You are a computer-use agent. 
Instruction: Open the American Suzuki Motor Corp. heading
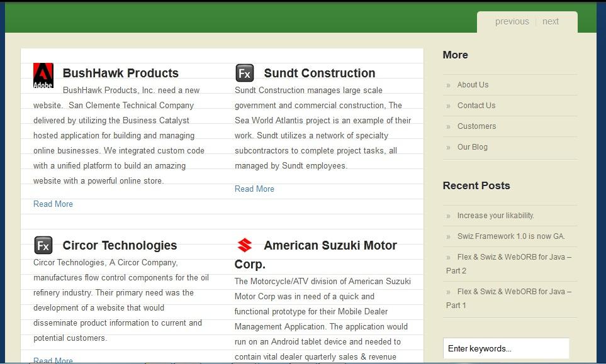330,246
